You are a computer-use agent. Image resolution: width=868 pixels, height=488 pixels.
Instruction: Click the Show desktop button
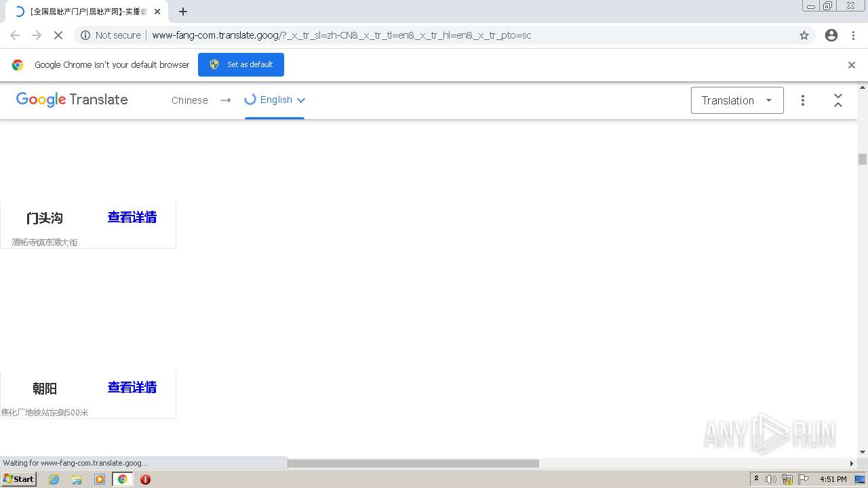click(861, 479)
